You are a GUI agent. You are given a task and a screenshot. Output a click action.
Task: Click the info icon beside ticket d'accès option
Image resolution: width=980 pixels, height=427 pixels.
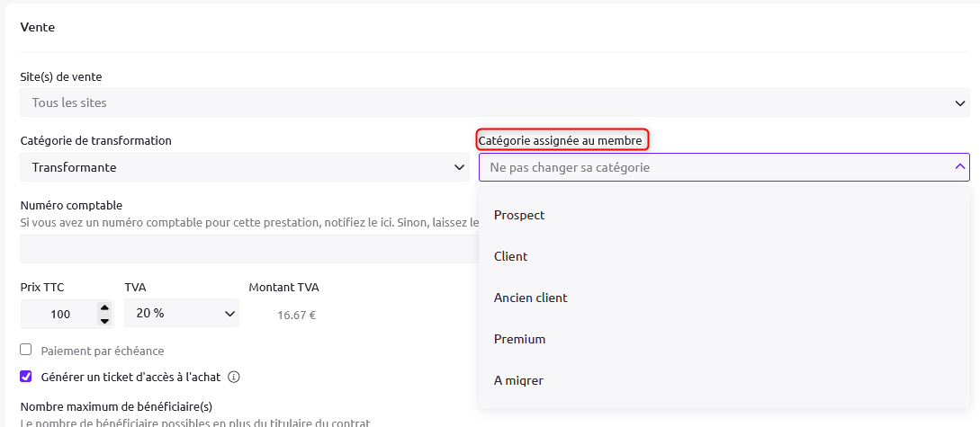tap(234, 377)
